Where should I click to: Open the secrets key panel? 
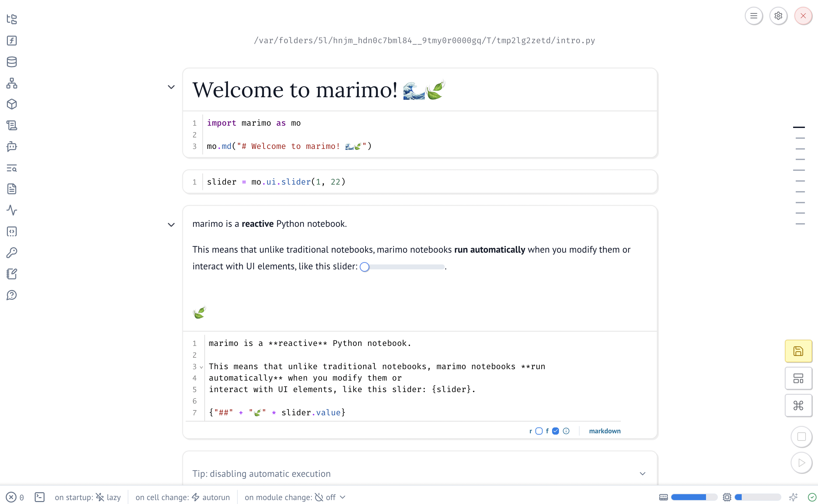pyautogui.click(x=11, y=252)
